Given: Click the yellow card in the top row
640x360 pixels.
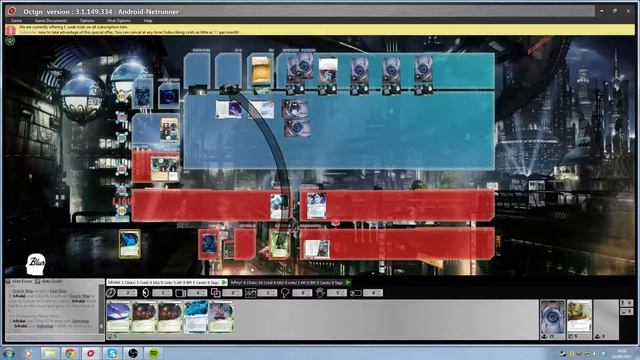Looking at the screenshot, I should pyautogui.click(x=261, y=70).
